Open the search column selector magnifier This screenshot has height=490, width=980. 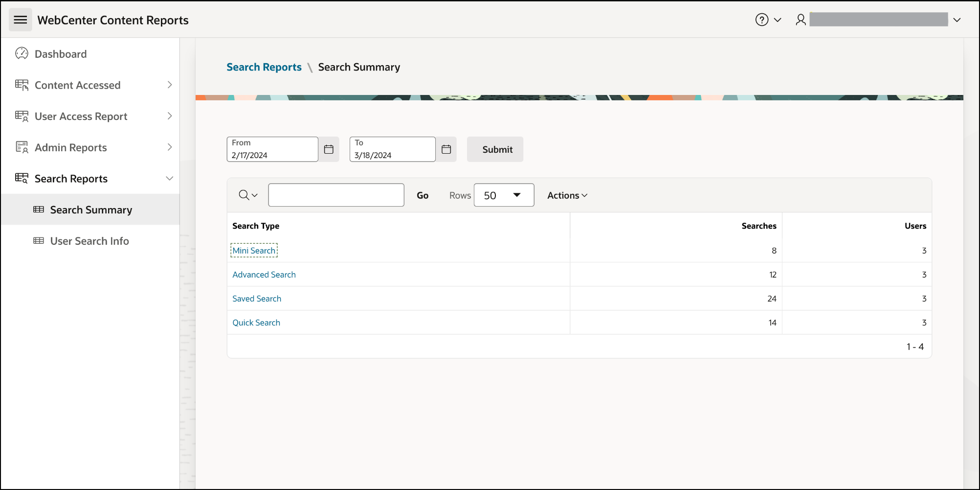pos(248,195)
